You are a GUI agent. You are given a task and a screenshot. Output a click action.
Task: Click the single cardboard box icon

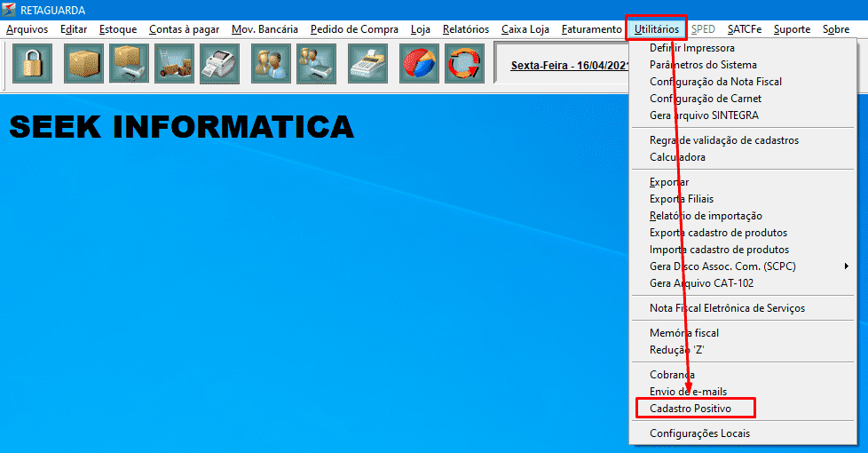pyautogui.click(x=83, y=64)
